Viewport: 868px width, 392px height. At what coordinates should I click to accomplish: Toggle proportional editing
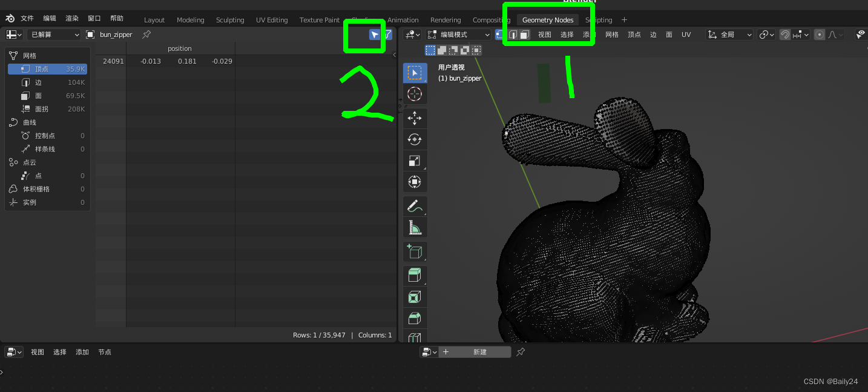point(820,35)
